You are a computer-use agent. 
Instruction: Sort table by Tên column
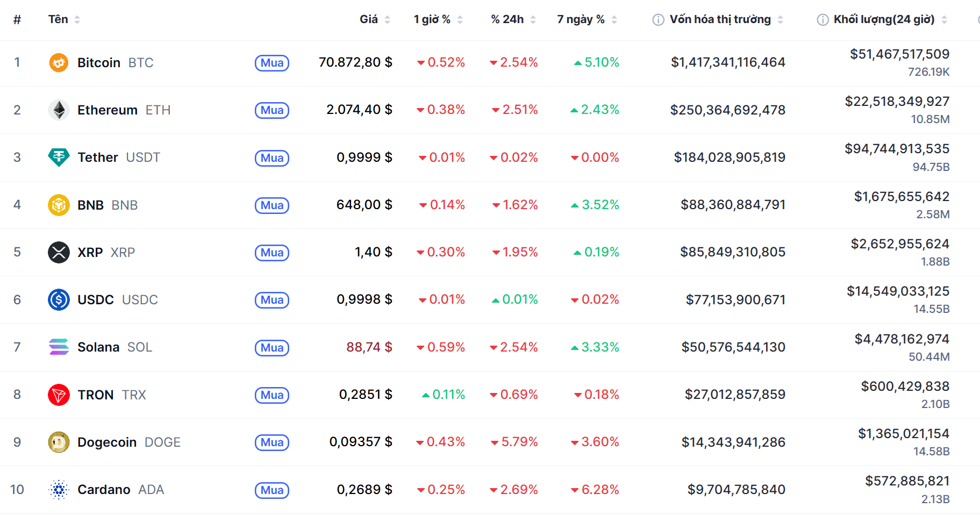coord(64,19)
